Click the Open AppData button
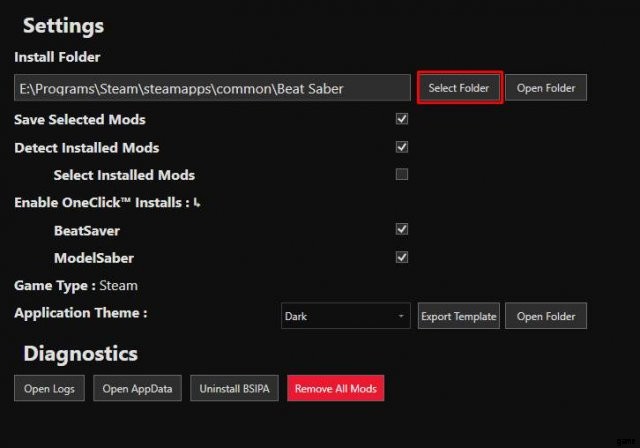This screenshot has height=448, width=640. (138, 388)
